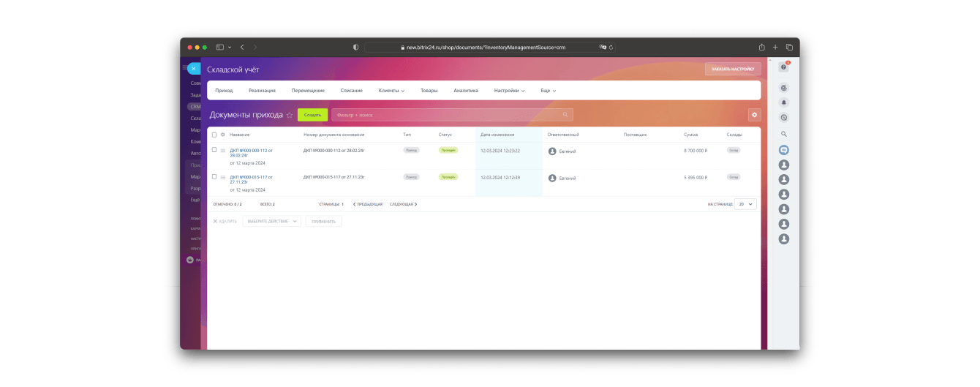980x387 pixels.
Task: Click Проведён status in the 8 700 000 ₽ row
Action: (x=448, y=150)
